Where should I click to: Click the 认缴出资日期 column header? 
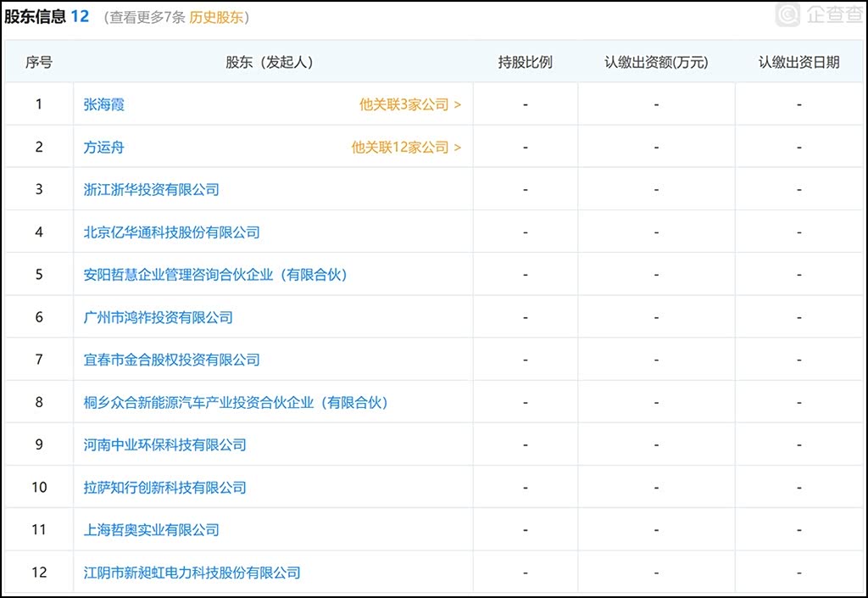click(798, 62)
